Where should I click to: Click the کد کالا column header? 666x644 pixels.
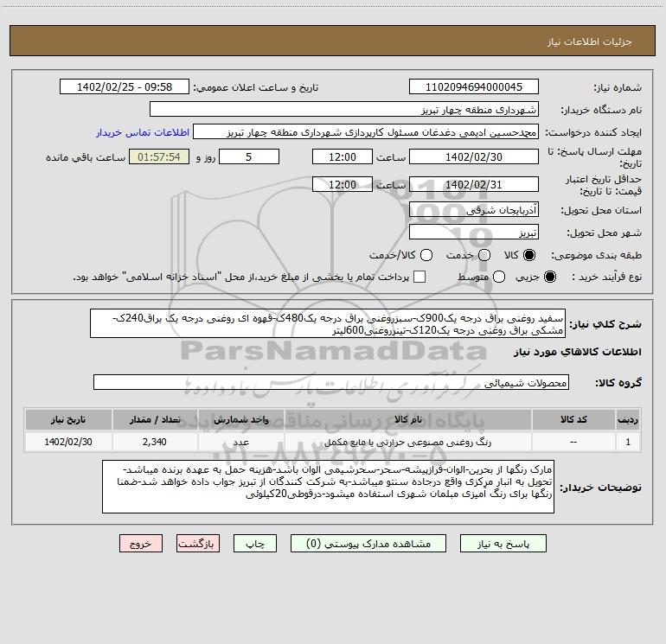(573, 419)
